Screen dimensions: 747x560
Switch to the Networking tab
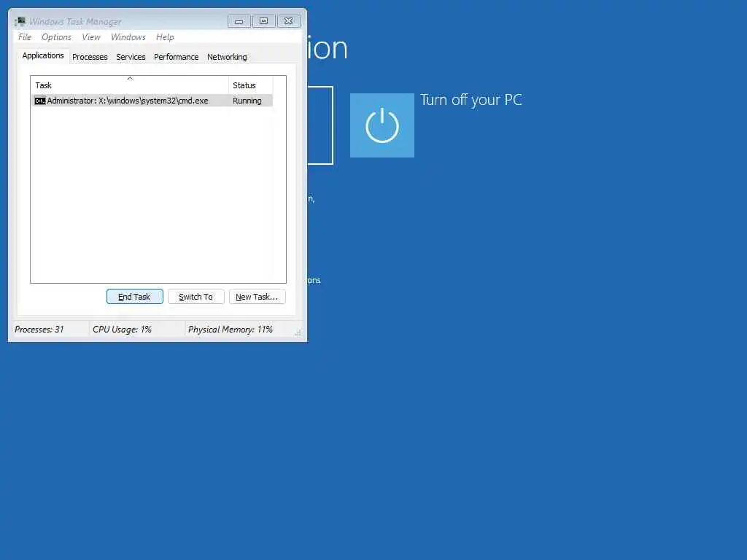click(x=227, y=57)
